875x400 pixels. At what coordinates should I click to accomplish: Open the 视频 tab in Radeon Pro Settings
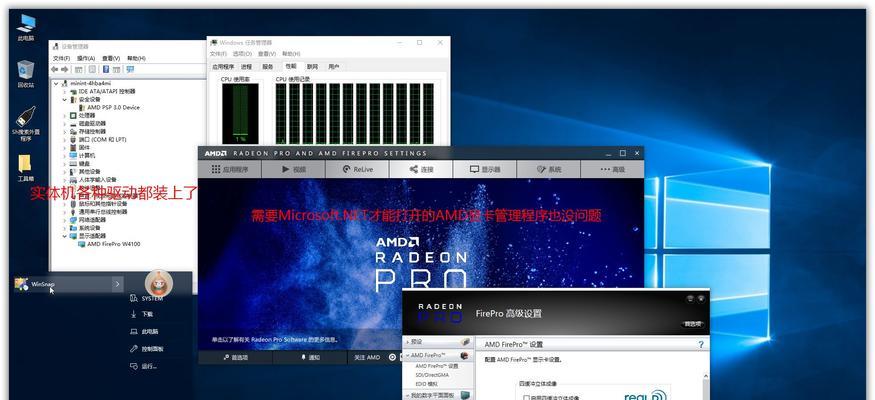pos(294,169)
